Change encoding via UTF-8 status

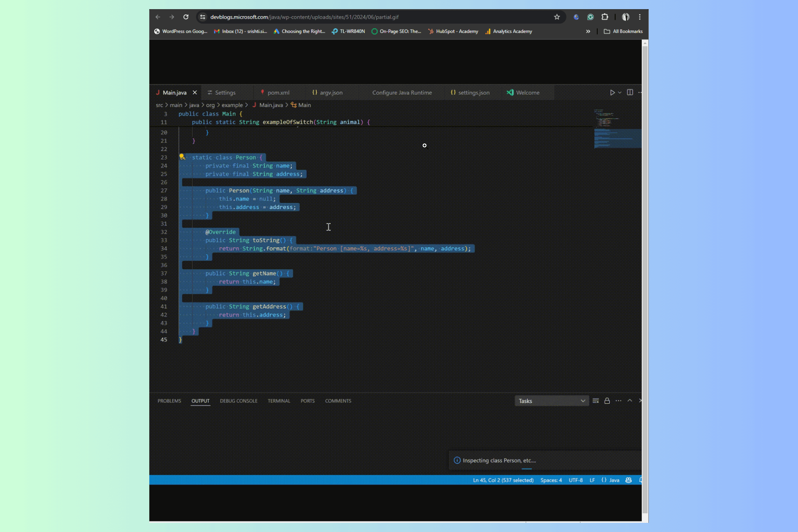tap(575, 480)
